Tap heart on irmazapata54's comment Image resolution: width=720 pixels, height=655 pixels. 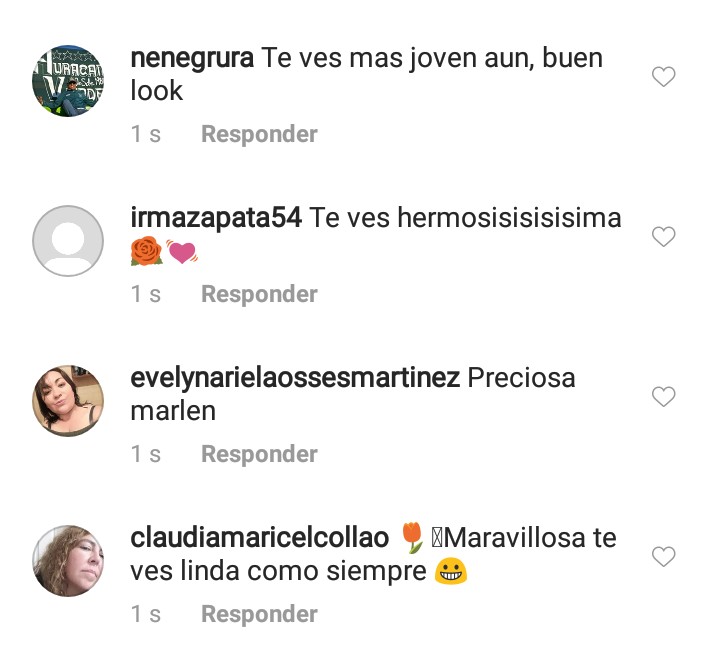(664, 237)
